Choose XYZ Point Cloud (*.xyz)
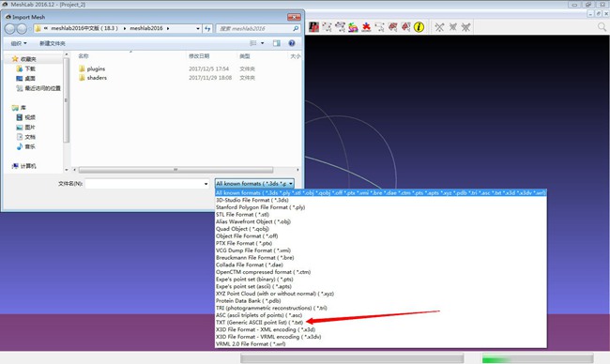The width and height of the screenshot is (610, 364). [x=381, y=294]
